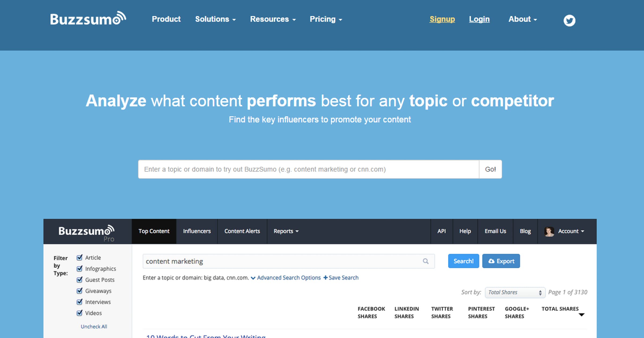Uncheck the Videos filter checkbox
The width and height of the screenshot is (644, 338).
pos(79,313)
